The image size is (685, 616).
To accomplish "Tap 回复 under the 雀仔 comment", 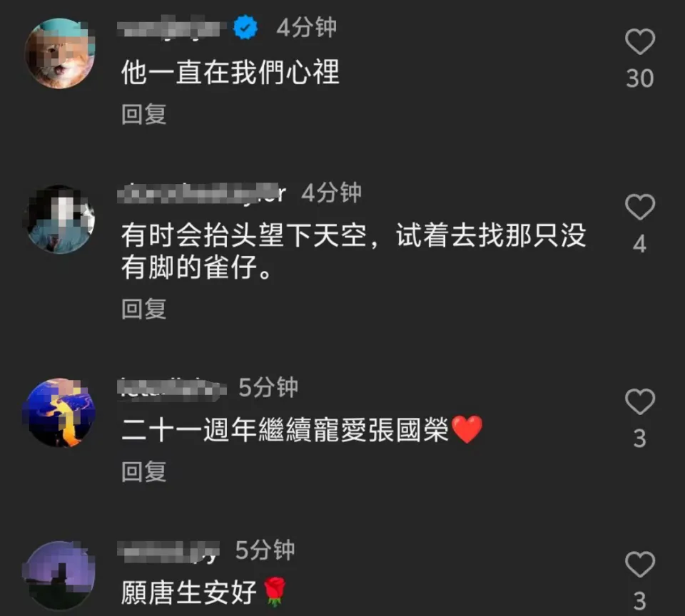I will pos(143,309).
